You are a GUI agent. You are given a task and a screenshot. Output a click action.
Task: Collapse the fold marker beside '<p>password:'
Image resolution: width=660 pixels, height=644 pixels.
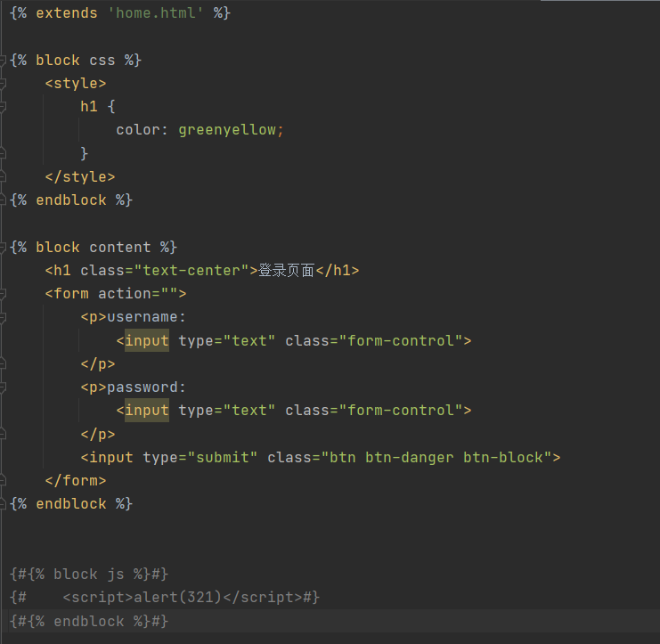[3, 387]
